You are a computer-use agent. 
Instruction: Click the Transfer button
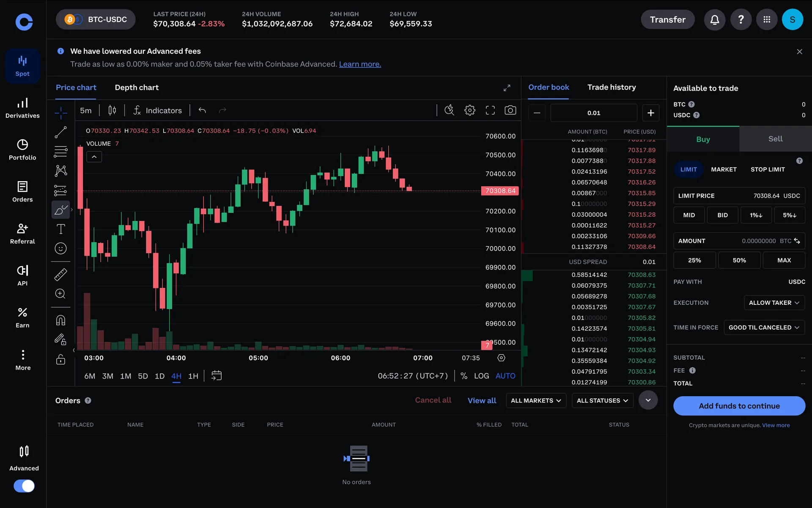[667, 19]
